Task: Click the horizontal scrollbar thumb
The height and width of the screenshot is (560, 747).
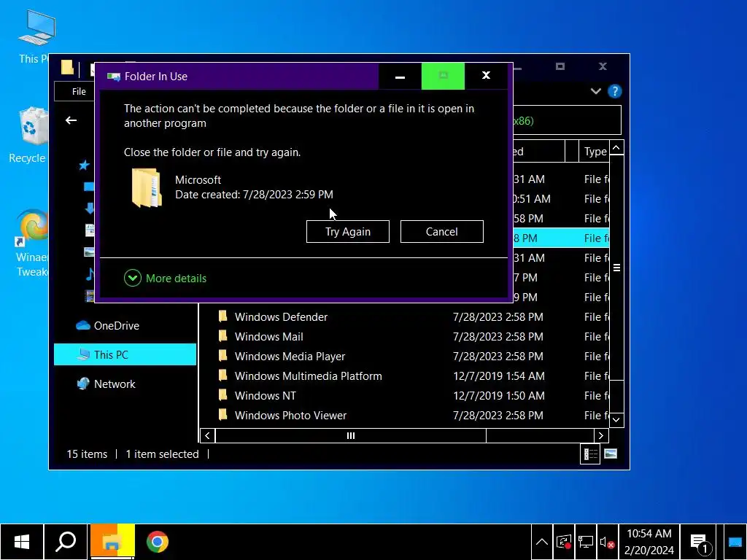Action: pos(351,436)
